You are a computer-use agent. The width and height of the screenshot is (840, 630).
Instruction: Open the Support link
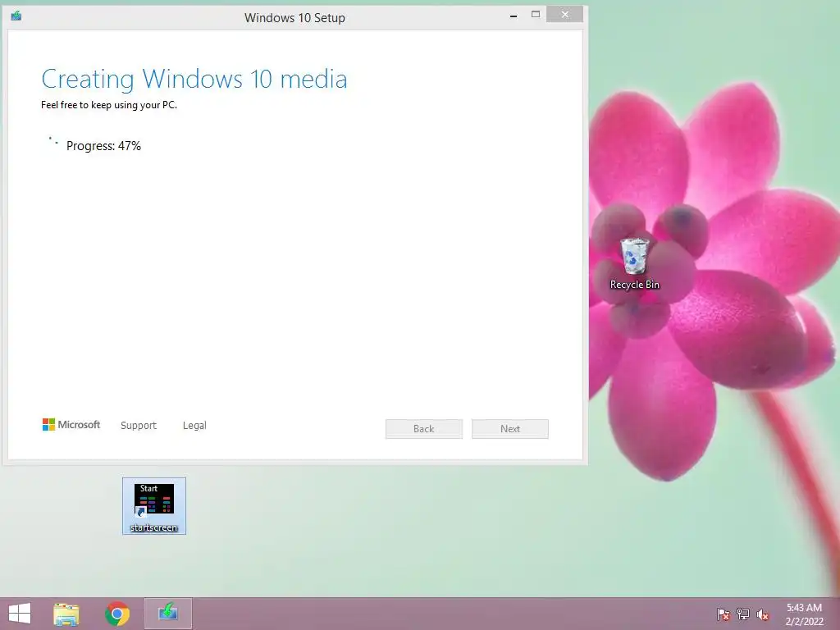(138, 426)
